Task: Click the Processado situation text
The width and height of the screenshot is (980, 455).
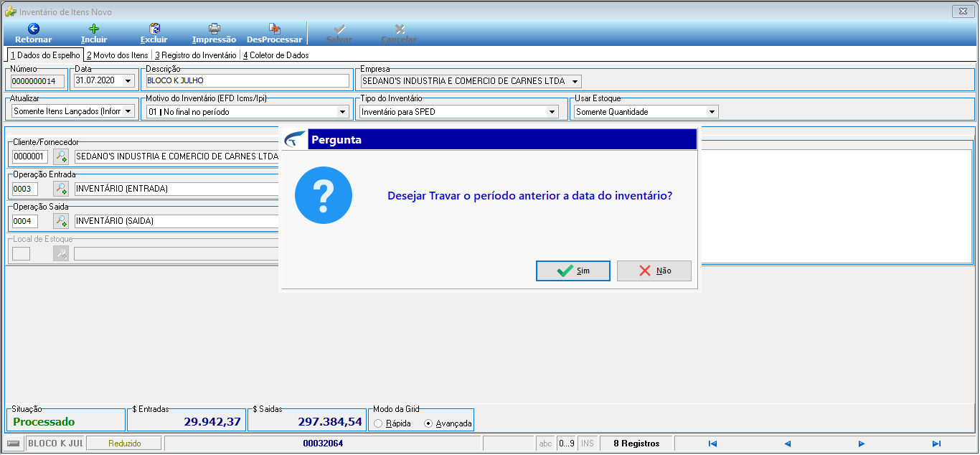Action: [44, 422]
